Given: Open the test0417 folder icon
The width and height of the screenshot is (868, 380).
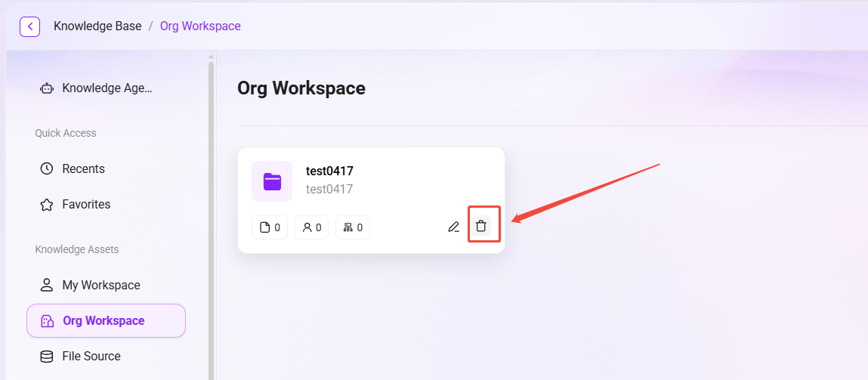Looking at the screenshot, I should 272,181.
